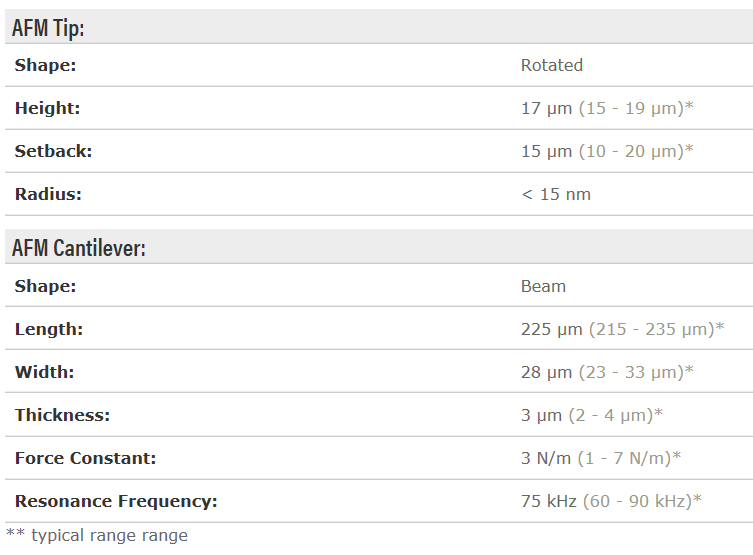Click the 225 µm length value
753x555 pixels.
551,329
